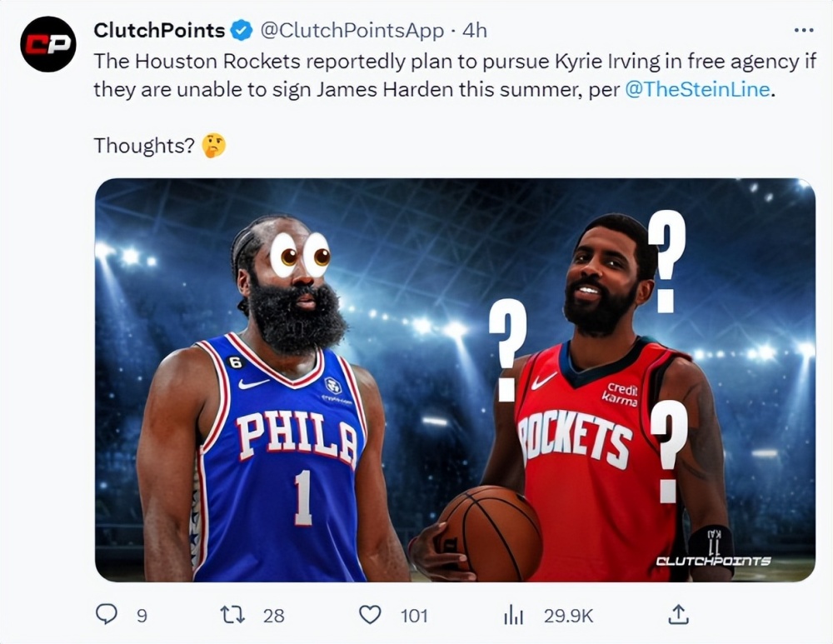Viewport: 833px width, 644px height.
Task: Click the thinking face emoji
Action: coord(214,146)
